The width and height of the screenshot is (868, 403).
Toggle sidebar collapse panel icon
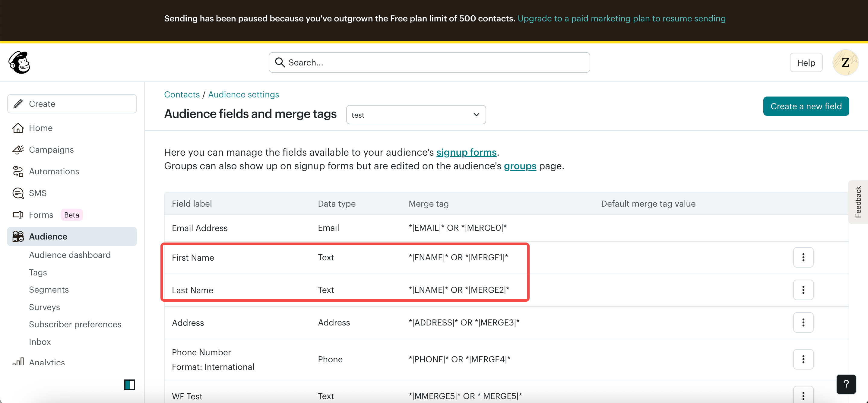129,385
